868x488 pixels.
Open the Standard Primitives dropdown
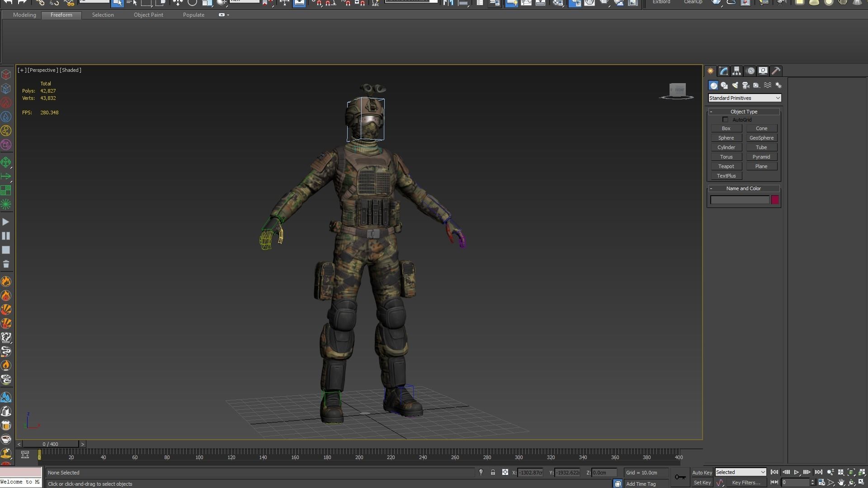click(744, 98)
